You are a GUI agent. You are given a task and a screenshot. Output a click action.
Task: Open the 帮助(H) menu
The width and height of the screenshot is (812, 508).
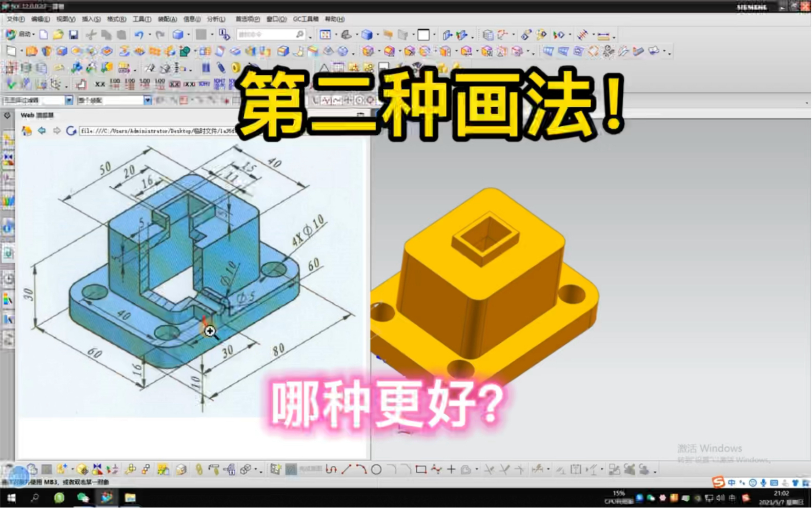coord(335,19)
